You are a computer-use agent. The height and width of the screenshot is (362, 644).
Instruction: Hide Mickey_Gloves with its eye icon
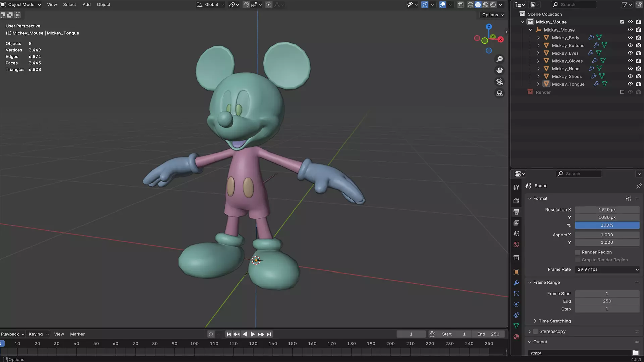630,61
